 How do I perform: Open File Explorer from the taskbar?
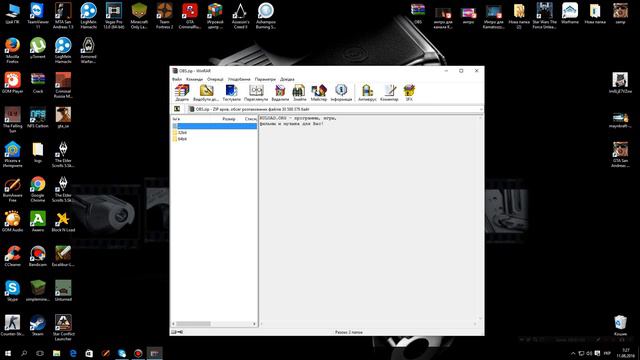click(56, 353)
